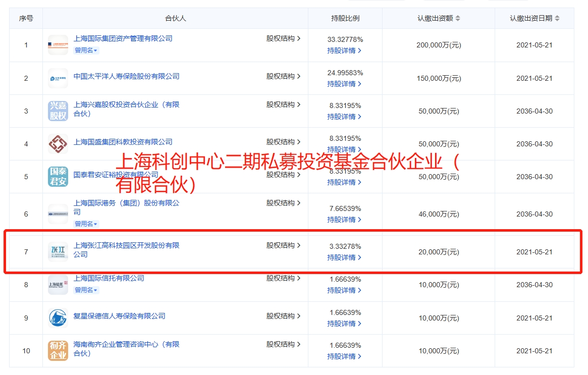Click the 合伙人 column header
The image size is (588, 375).
pos(176,18)
